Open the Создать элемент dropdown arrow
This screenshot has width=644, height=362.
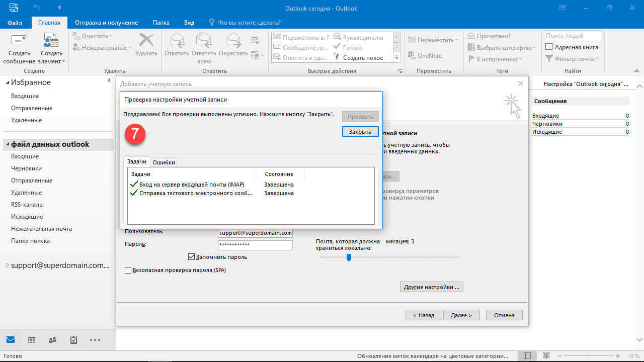(63, 62)
